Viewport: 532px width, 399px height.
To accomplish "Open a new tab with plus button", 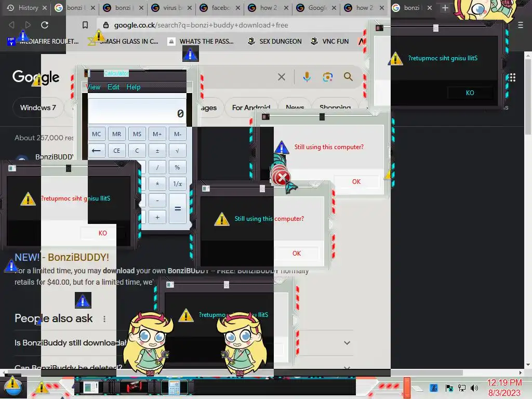I will 445,8.
